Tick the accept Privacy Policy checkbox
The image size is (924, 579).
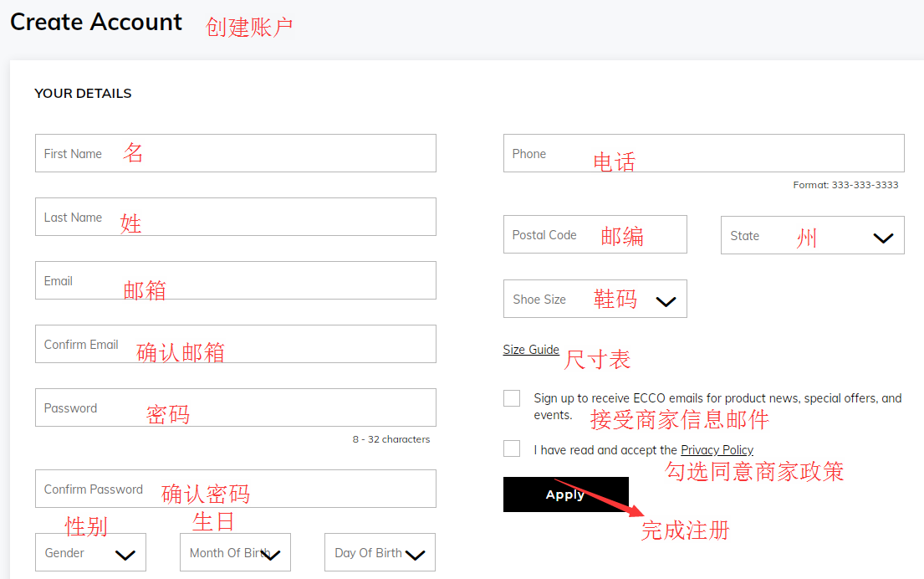point(512,448)
